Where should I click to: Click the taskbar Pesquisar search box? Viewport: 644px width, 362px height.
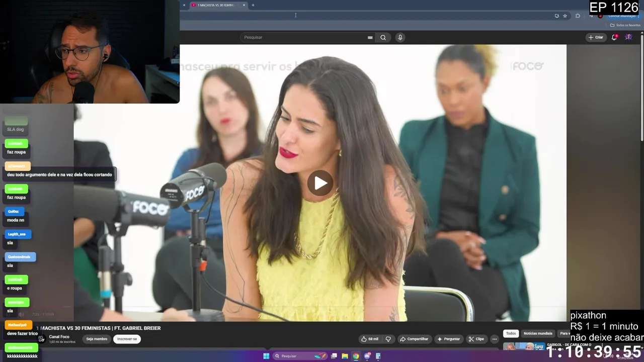(x=299, y=356)
